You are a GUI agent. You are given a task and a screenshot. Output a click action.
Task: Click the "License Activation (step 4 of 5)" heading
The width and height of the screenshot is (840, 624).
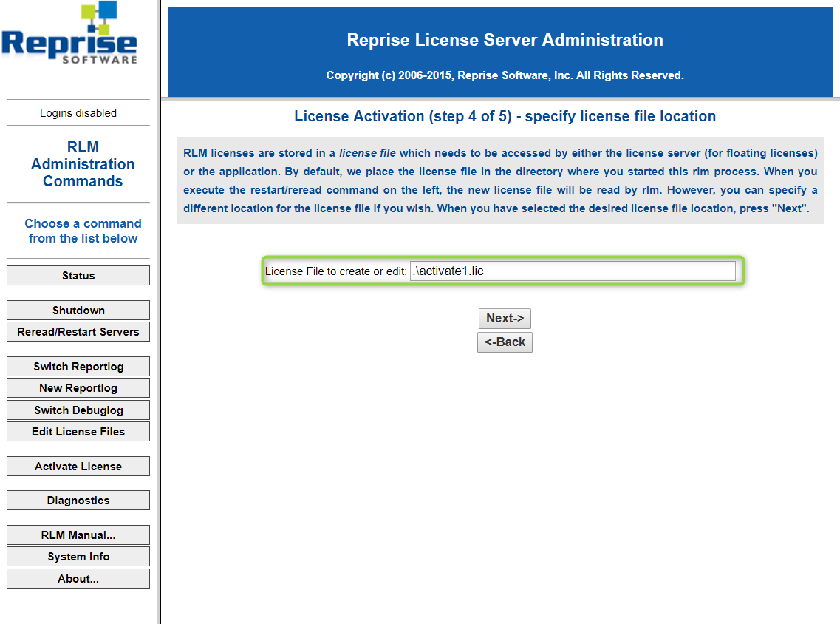[505, 116]
